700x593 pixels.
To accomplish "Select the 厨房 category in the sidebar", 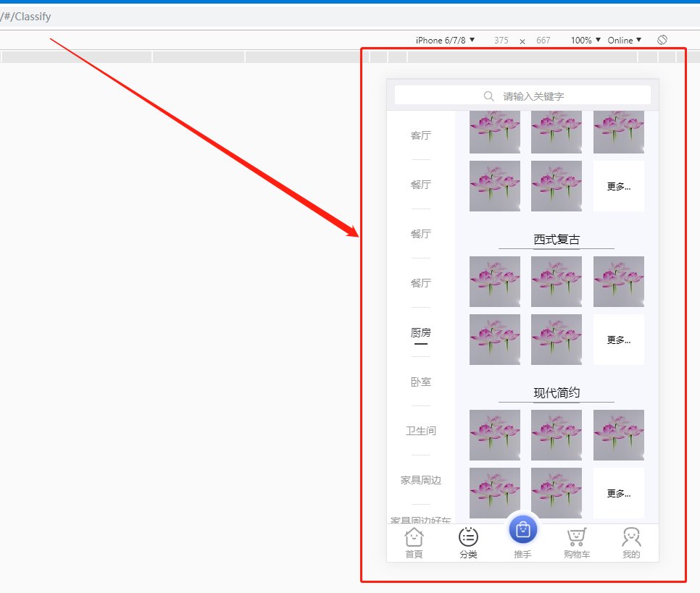I will [421, 332].
